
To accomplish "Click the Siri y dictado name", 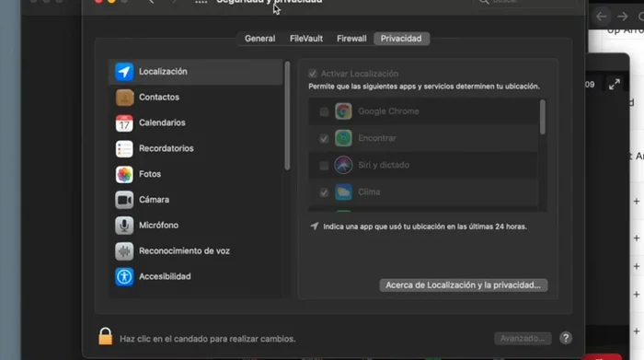I will pyautogui.click(x=384, y=165).
